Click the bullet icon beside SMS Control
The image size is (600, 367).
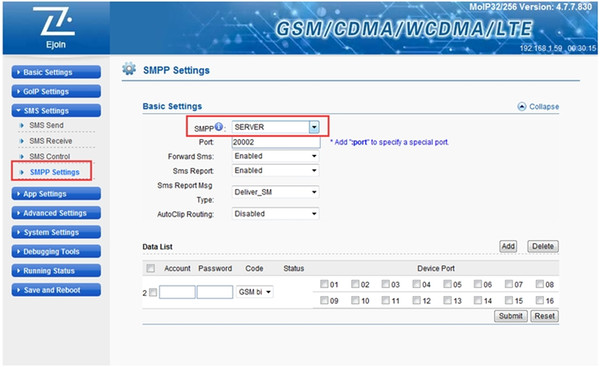coord(22,156)
